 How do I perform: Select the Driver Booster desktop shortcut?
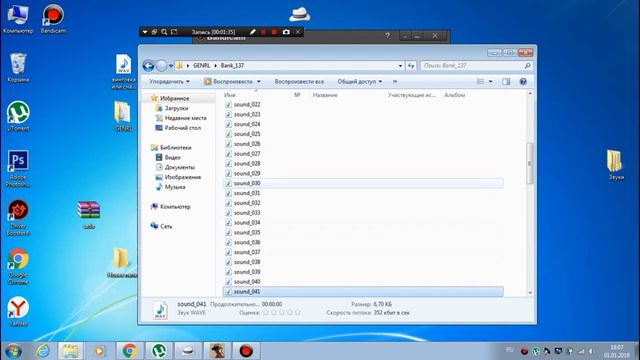18,218
